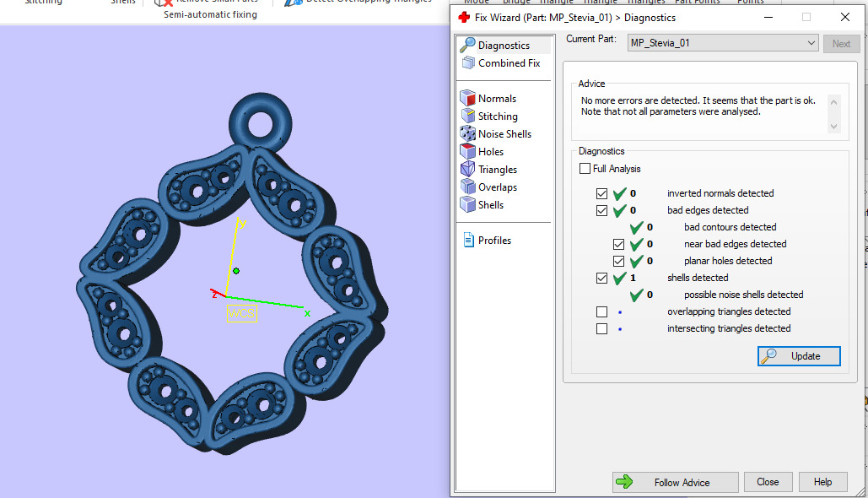Close the Fix Wizard with Close button
This screenshot has height=498, width=868.
[768, 482]
